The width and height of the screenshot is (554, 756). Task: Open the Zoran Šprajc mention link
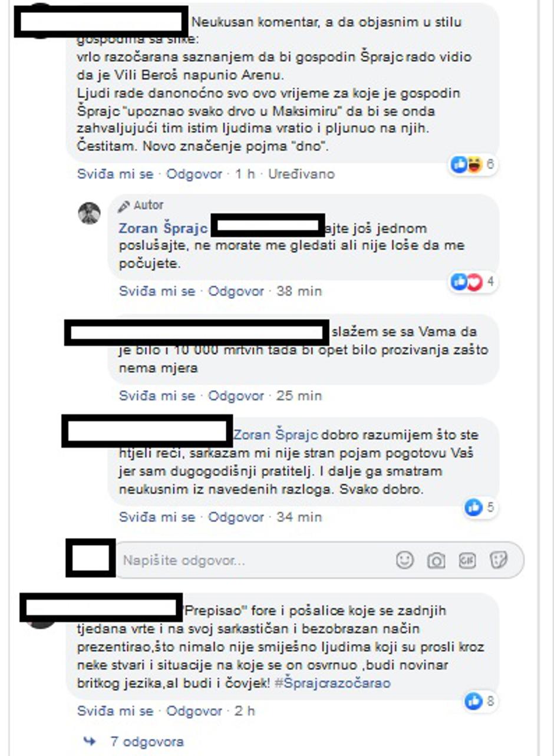(x=276, y=435)
